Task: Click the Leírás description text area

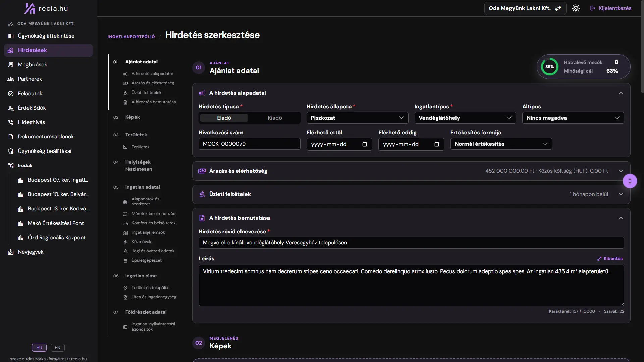Action: point(411,286)
